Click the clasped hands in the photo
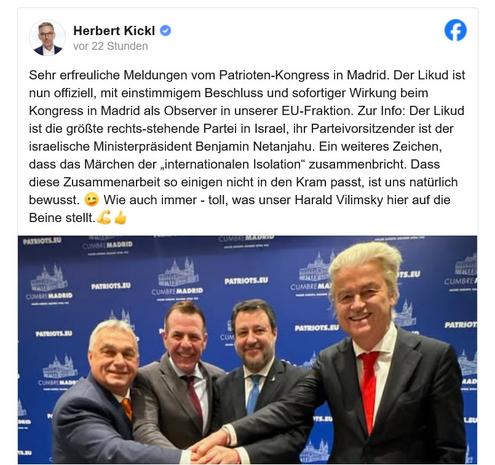This screenshot has height=465, width=495. [211, 447]
